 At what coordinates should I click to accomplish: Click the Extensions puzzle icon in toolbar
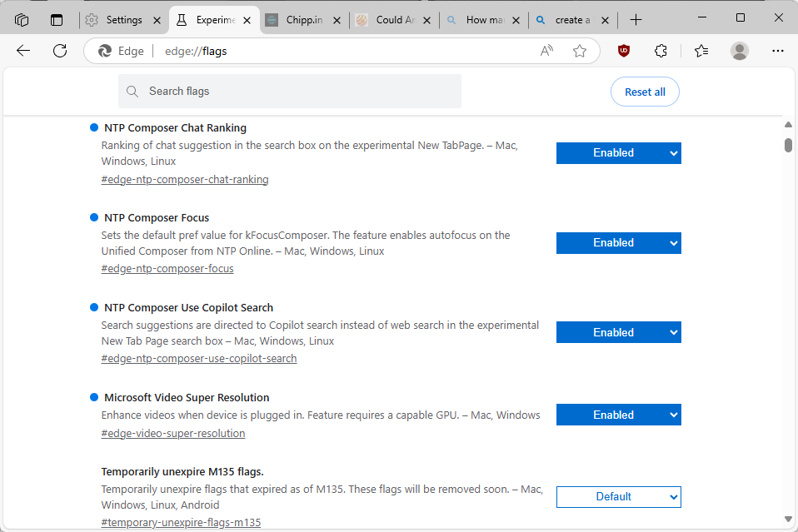click(x=661, y=51)
